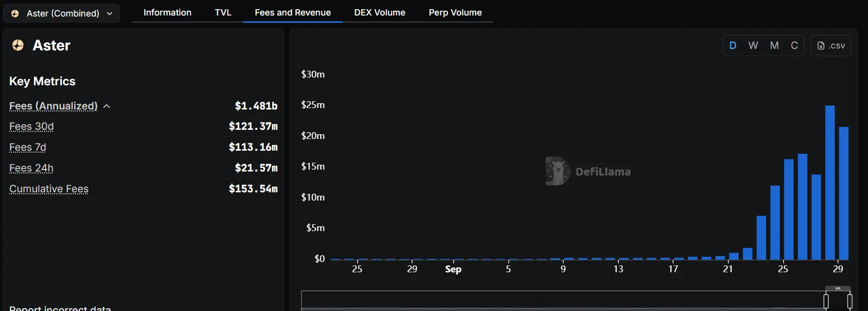Select the Fees and Revenue tab
Screen dimensions: 868x311
point(293,13)
